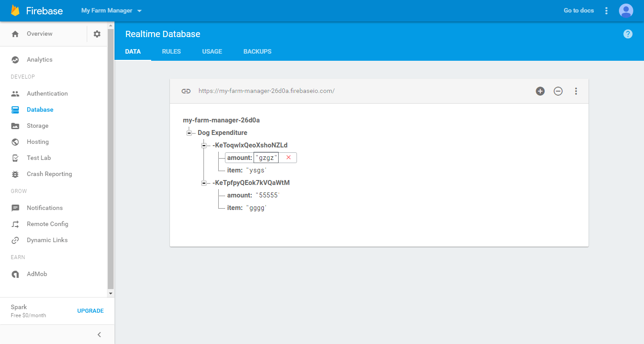
Task: Select the my-farm-manager-26d0a root node
Action: pos(221,120)
